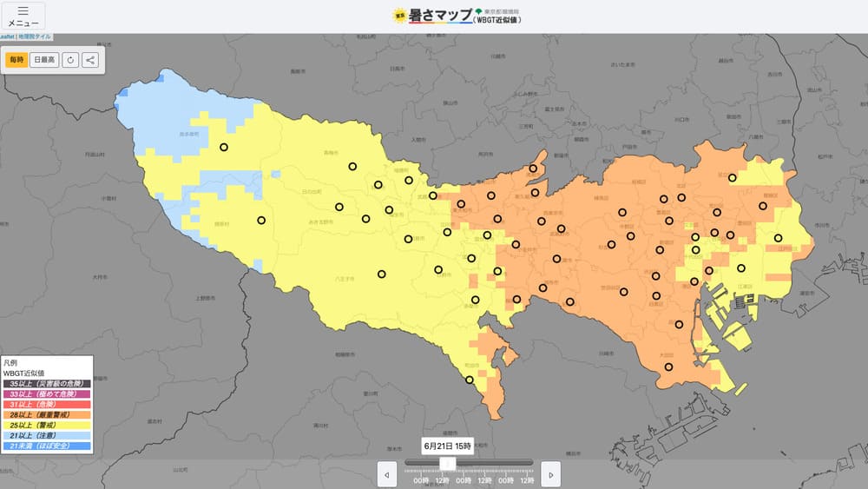Click the share icon in map toolbar

[x=90, y=60]
